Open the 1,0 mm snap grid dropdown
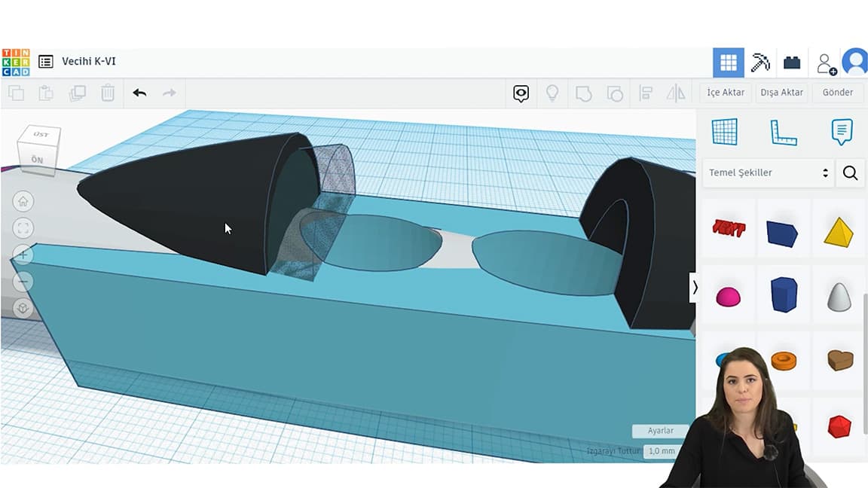The image size is (868, 488). pos(662,450)
